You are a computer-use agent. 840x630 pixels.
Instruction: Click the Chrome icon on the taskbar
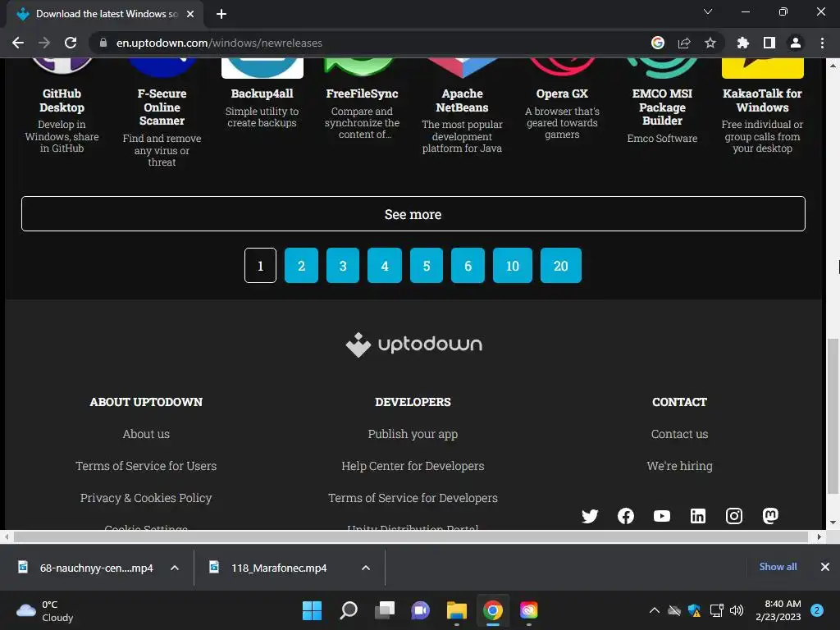coord(493,610)
